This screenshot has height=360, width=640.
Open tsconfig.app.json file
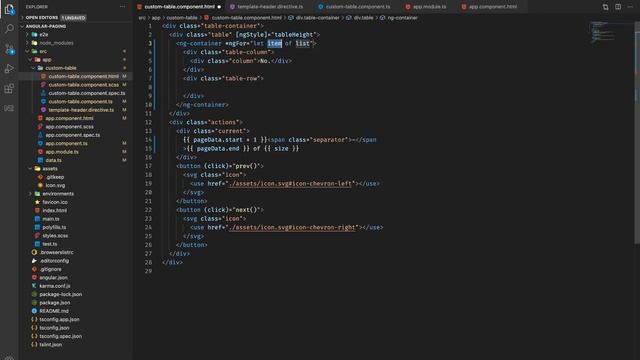(59, 320)
